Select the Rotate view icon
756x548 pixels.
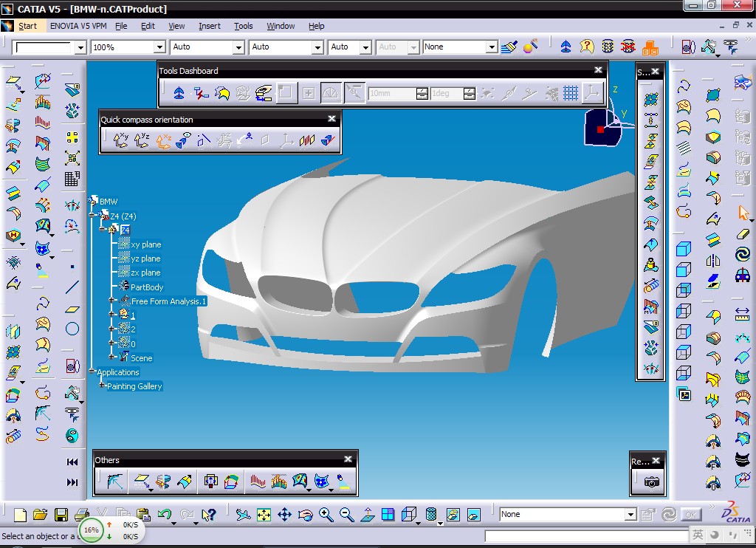tap(305, 515)
